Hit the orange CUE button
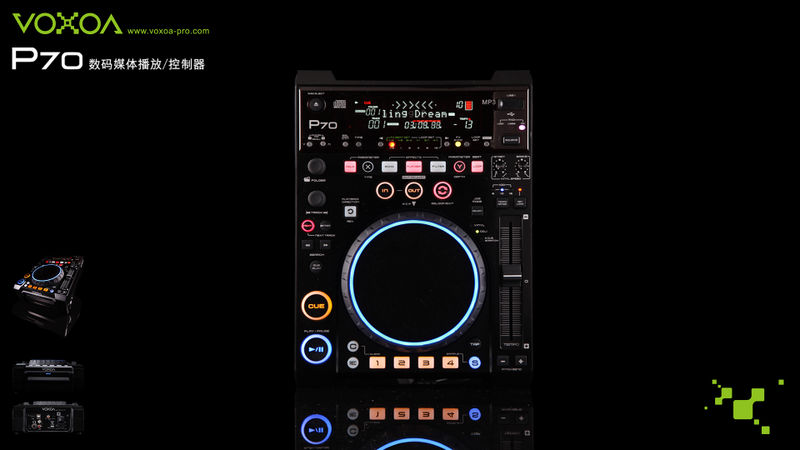800x450 pixels. pos(316,306)
